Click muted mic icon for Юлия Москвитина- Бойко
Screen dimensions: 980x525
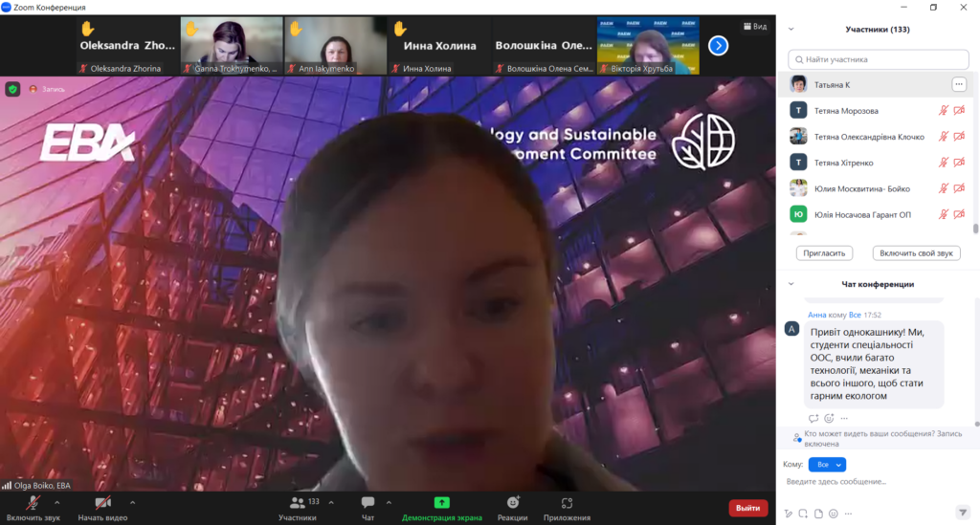point(943,187)
